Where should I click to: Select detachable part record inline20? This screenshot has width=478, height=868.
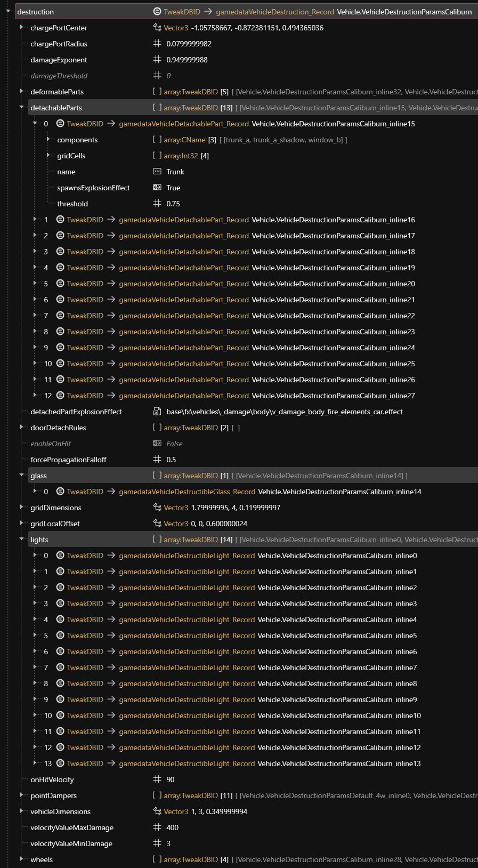click(333, 284)
